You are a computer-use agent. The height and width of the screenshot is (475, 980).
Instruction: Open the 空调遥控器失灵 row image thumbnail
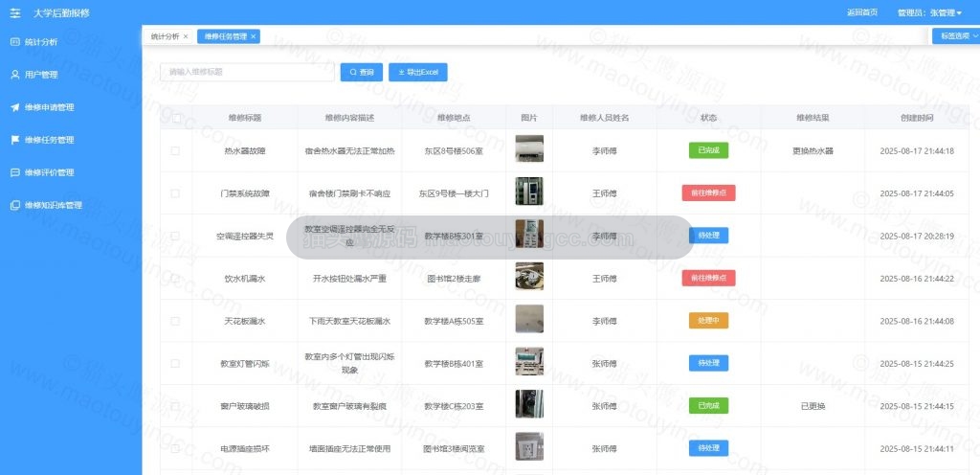[x=529, y=234]
